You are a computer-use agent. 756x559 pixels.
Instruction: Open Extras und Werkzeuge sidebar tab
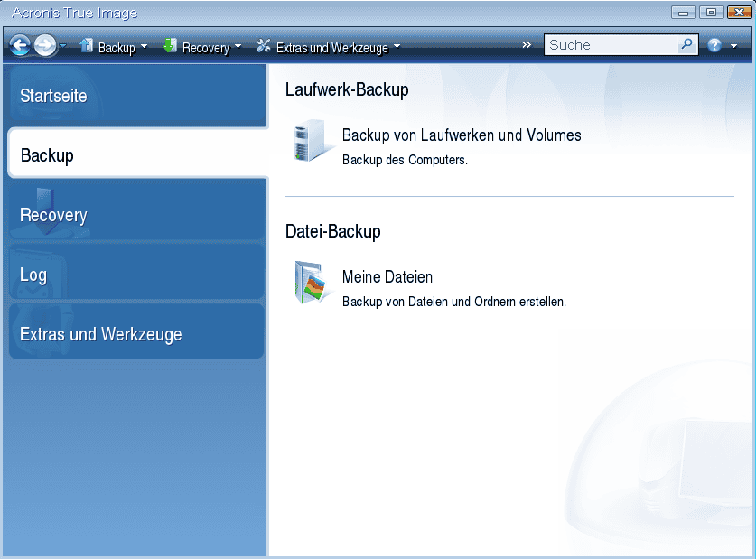point(136,331)
